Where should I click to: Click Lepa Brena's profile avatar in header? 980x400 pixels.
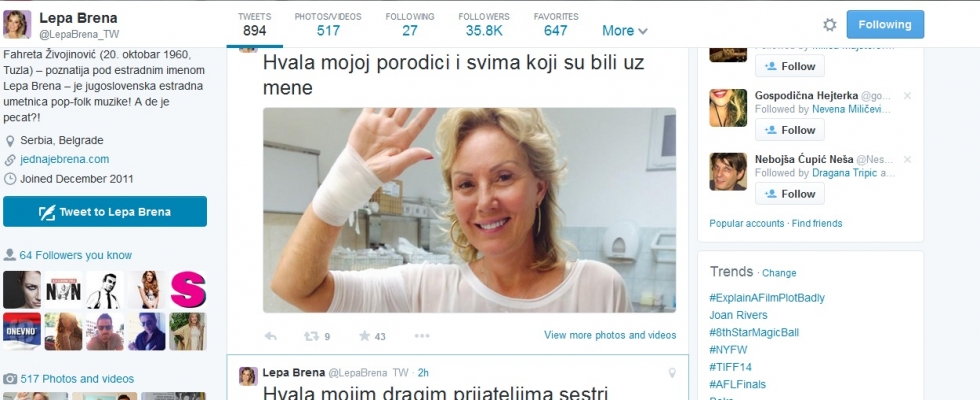pyautogui.click(x=17, y=24)
